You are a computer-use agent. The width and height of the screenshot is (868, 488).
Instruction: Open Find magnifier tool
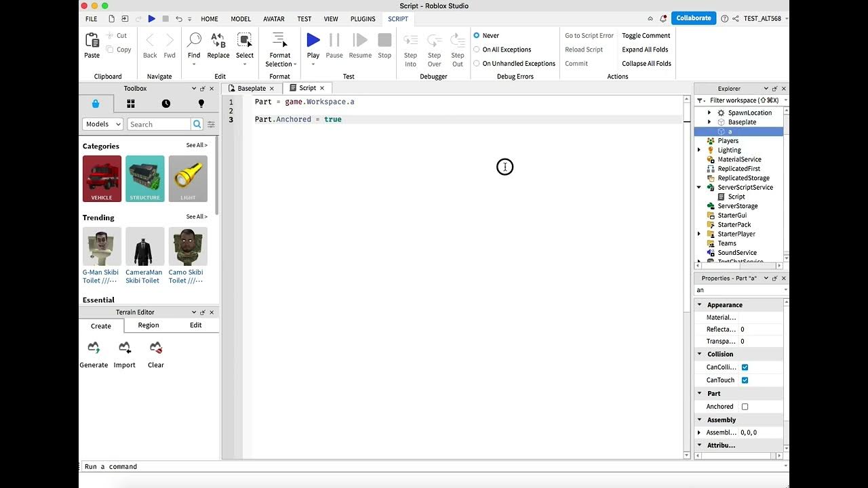(x=194, y=40)
